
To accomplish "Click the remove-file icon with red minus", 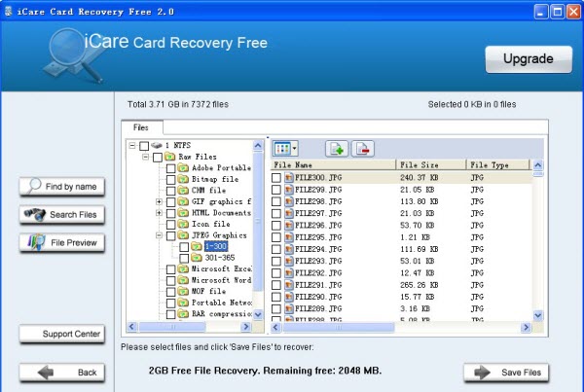I will [x=362, y=149].
